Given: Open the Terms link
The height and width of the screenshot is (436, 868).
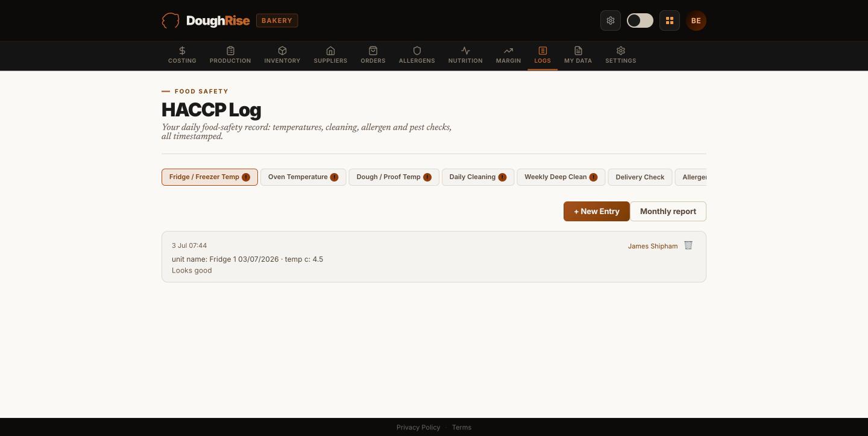Looking at the screenshot, I should pos(462,428).
